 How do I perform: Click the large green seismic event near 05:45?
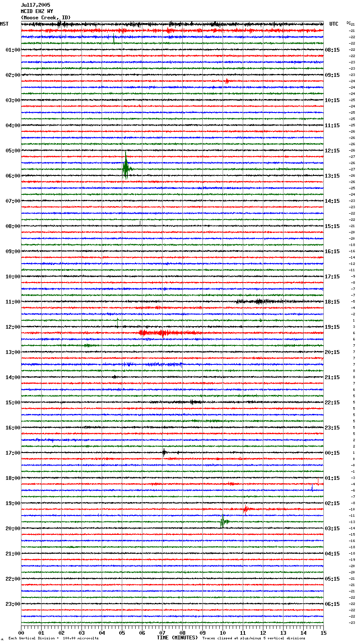click(x=126, y=168)
